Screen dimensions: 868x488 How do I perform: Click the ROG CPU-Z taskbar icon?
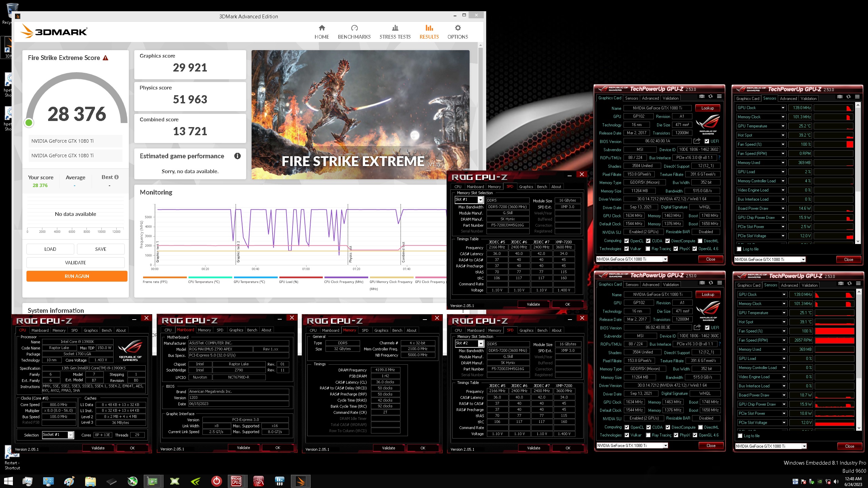pos(236,481)
